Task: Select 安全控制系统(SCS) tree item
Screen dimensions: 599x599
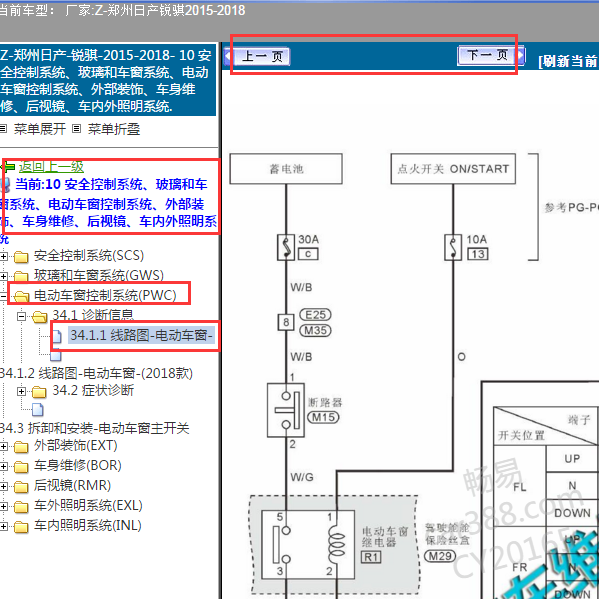Action: point(89,256)
